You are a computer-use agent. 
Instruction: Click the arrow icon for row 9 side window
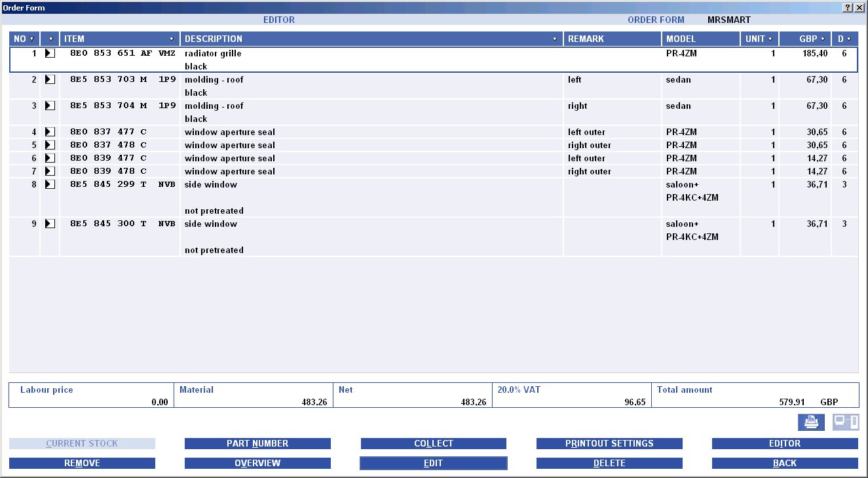coord(50,224)
